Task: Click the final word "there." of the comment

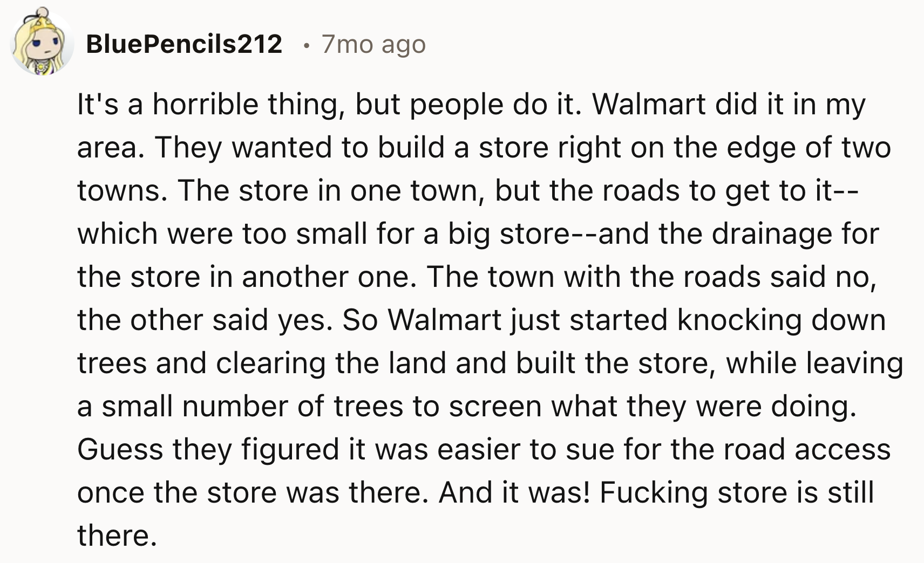Action: point(117,535)
